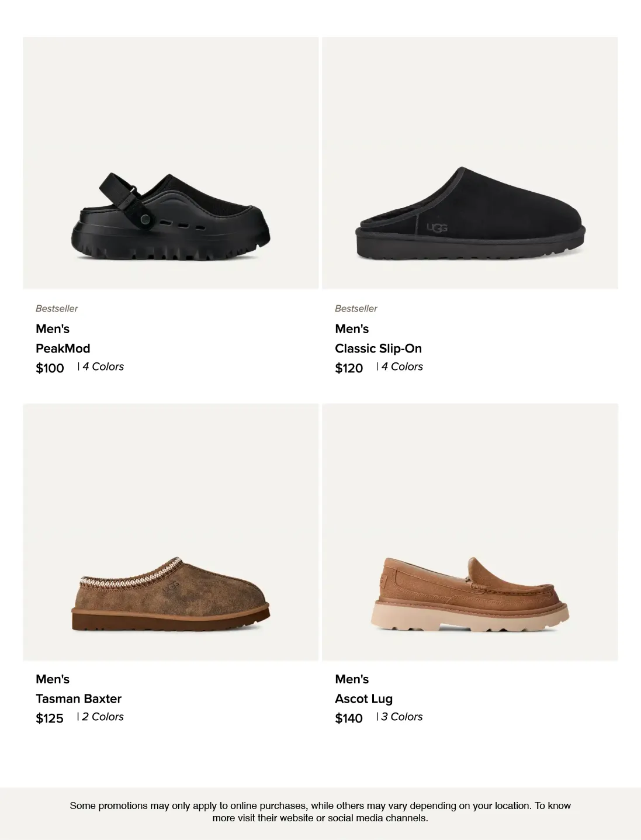Screen dimensions: 641x840
Task: Click the Men's label above Tasman Baxter
Action: [x=53, y=679]
